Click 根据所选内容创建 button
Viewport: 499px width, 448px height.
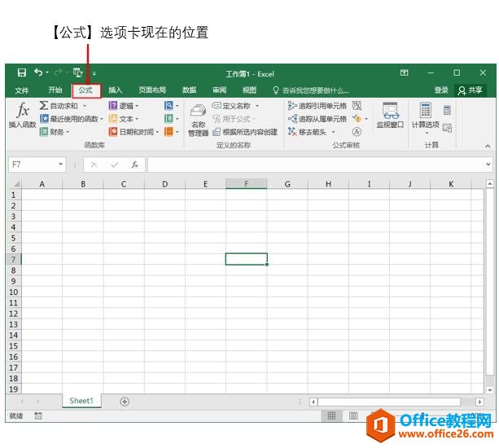point(245,131)
